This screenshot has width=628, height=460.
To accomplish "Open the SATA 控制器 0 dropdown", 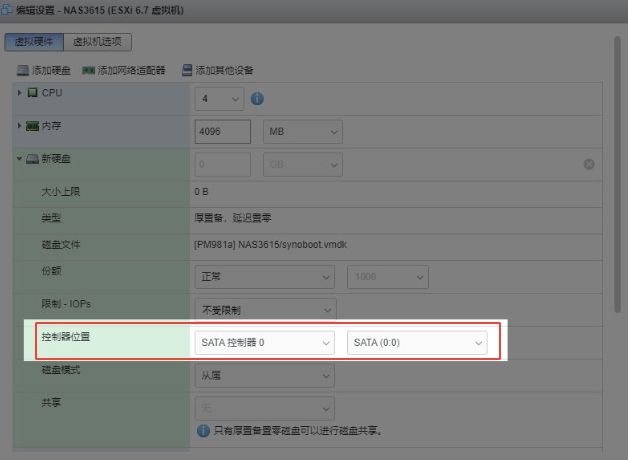I will tap(265, 343).
